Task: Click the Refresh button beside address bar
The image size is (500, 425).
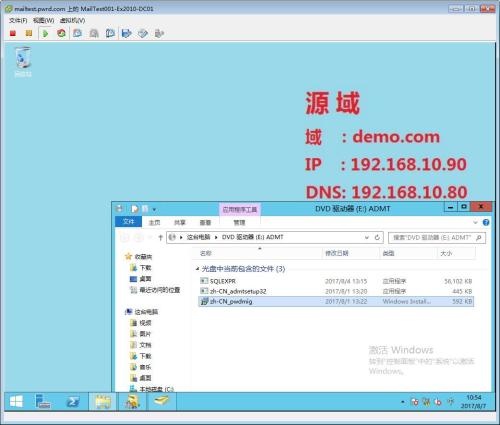Action: (x=377, y=237)
